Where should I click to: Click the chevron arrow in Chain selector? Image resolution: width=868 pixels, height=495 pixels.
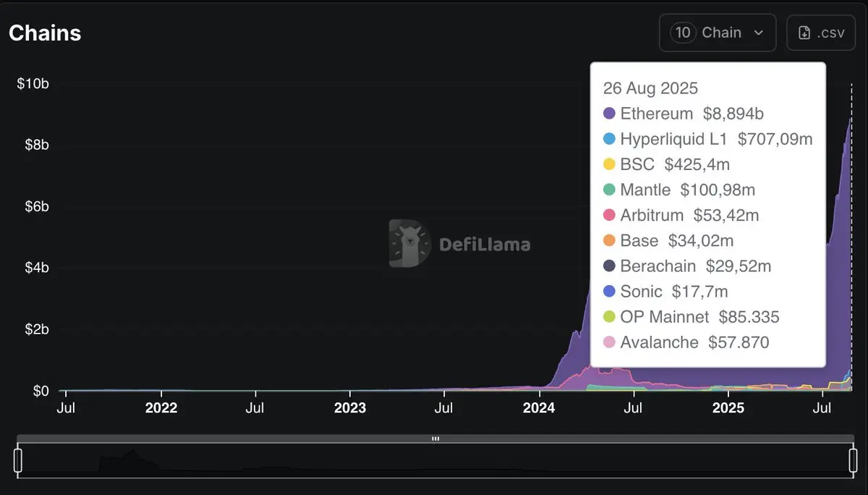pos(758,33)
